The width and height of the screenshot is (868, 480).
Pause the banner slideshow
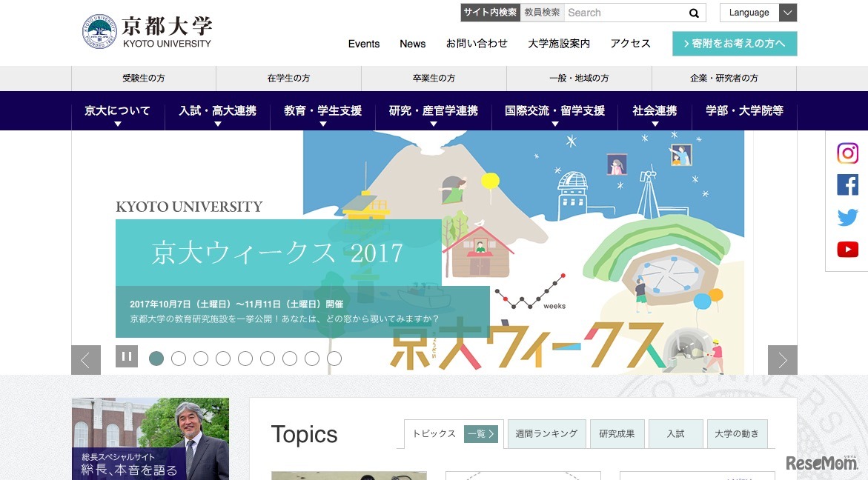point(127,356)
